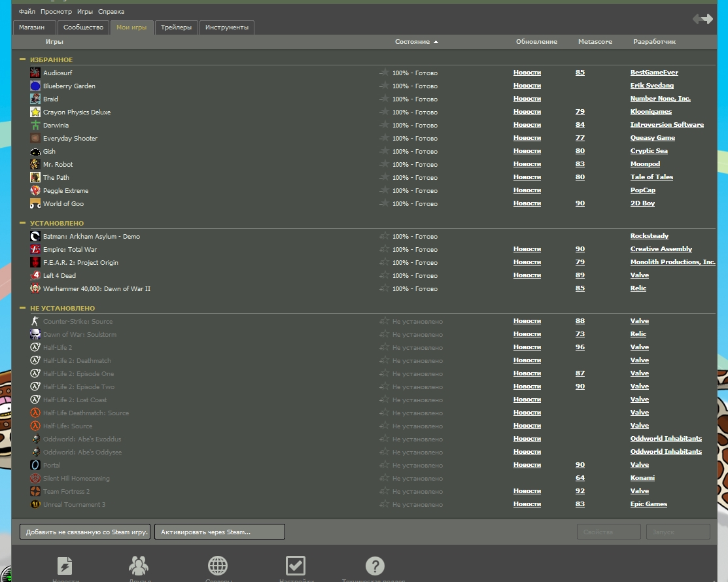The height and width of the screenshot is (582, 728).
Task: Toggle favorite star for Braid
Action: click(384, 98)
